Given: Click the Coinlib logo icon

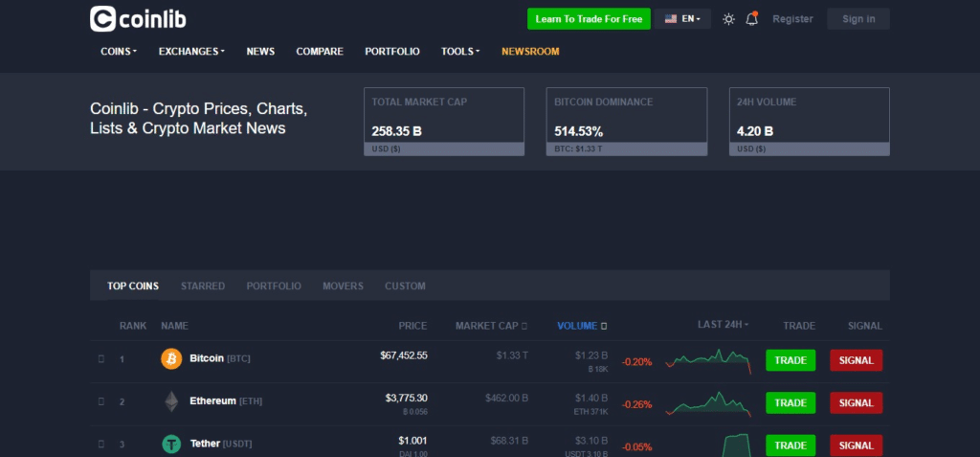Looking at the screenshot, I should tap(103, 18).
